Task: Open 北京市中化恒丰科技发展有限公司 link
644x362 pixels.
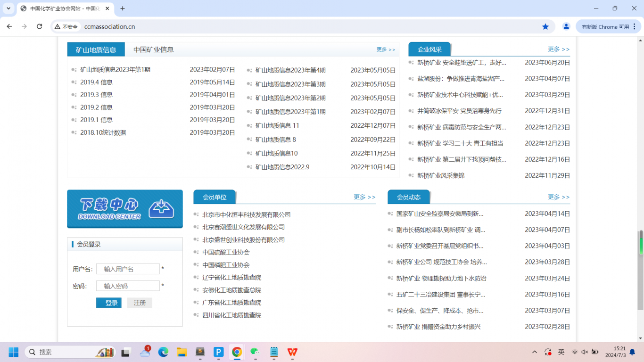Action: tap(247, 214)
